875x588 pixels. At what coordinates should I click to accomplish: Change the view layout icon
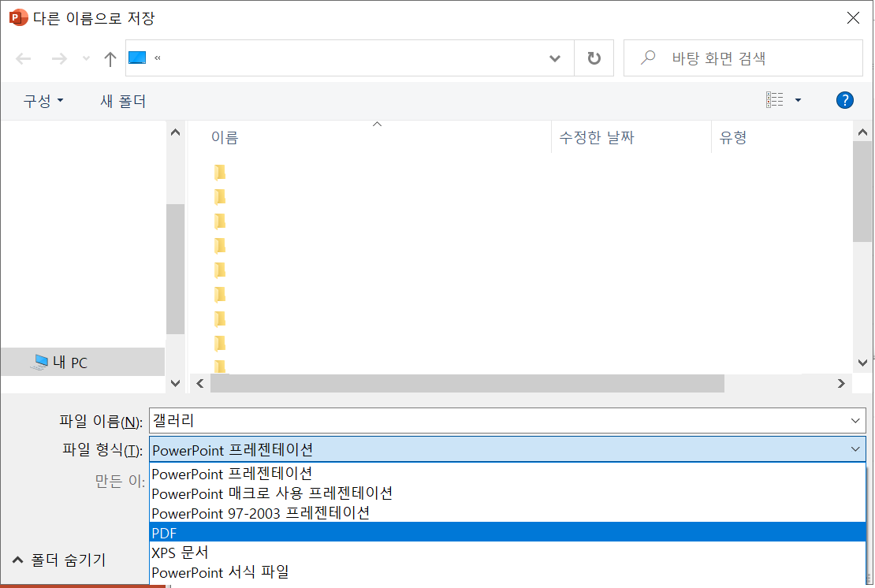(x=775, y=100)
